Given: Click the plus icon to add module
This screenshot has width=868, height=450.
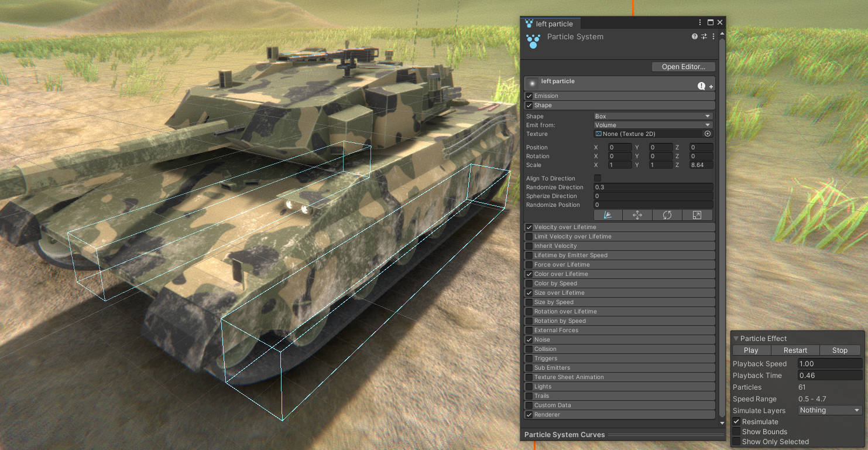Looking at the screenshot, I should pos(711,87).
